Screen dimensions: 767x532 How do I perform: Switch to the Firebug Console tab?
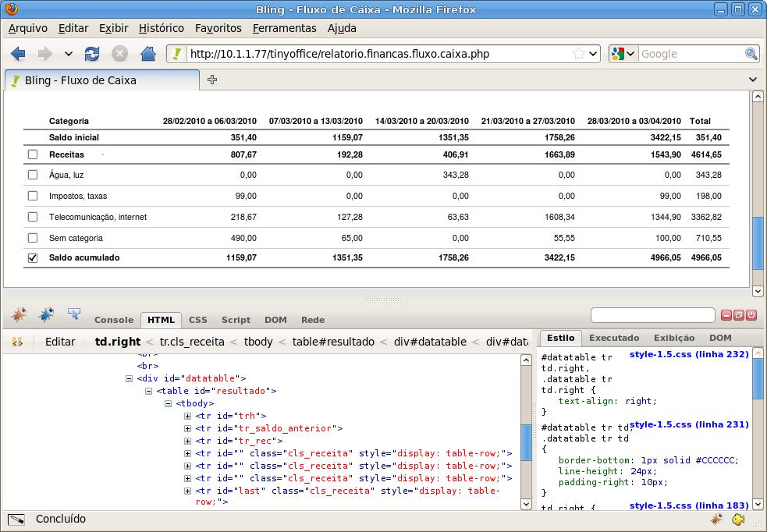114,320
